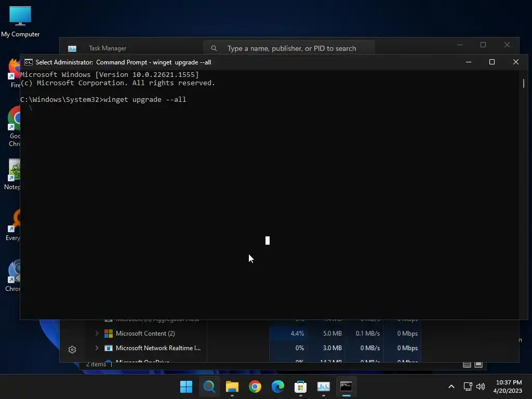532x399 pixels.
Task: Show hidden system tray icons
Action: pyautogui.click(x=451, y=387)
